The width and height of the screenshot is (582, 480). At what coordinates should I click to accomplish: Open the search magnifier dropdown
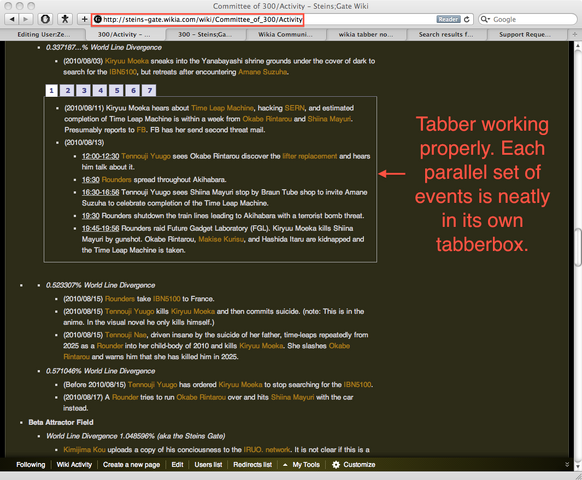click(485, 19)
